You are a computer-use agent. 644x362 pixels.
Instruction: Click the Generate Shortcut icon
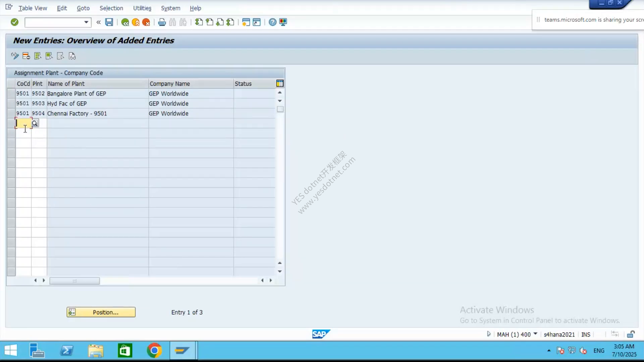click(x=257, y=22)
